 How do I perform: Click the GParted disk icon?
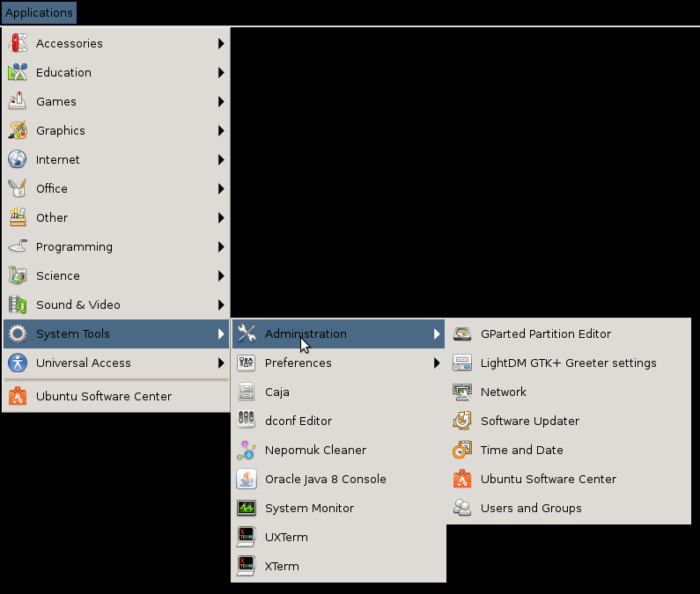point(462,334)
